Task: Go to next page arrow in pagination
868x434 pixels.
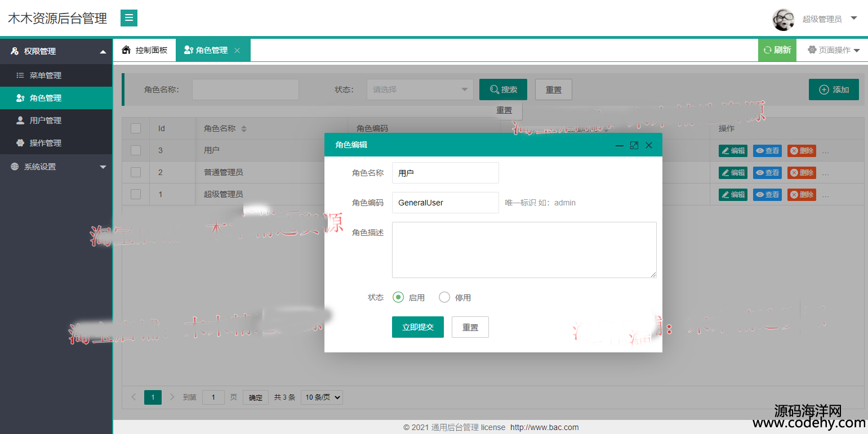Action: 172,397
